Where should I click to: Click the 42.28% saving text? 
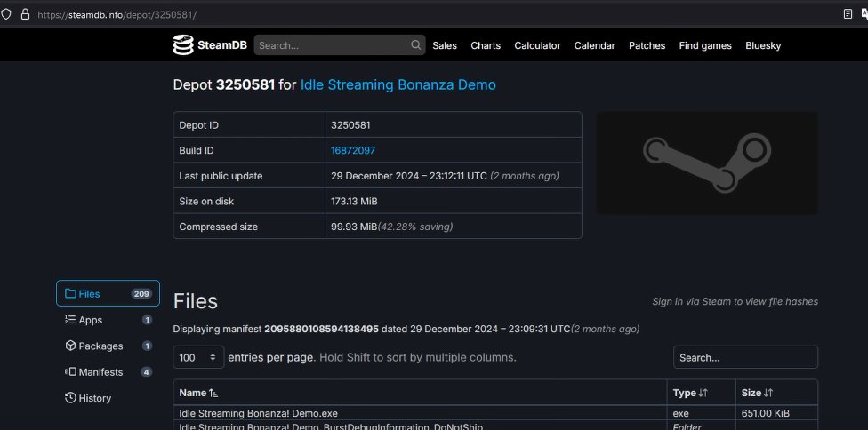[x=415, y=227]
